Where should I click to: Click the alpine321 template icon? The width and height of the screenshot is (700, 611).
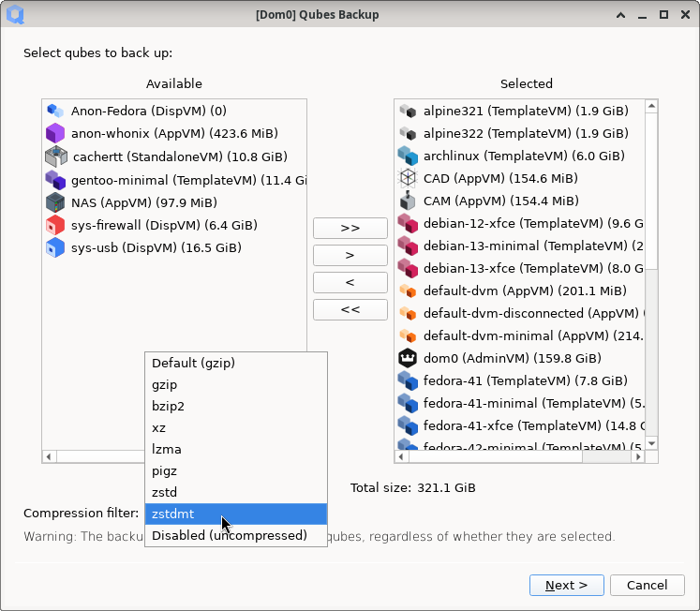tap(408, 111)
